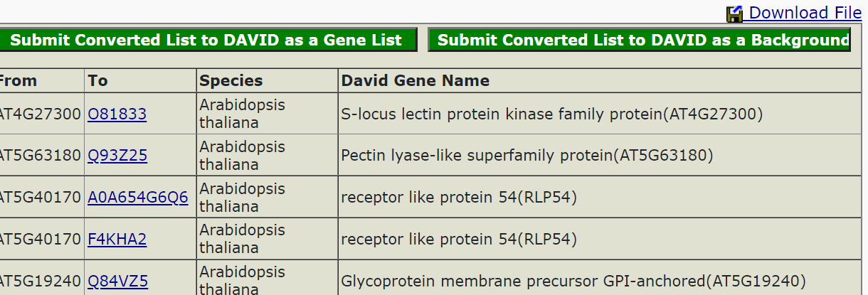Open the A0A654G6Q6 accession link
Screen dimensions: 868x295
138,198
